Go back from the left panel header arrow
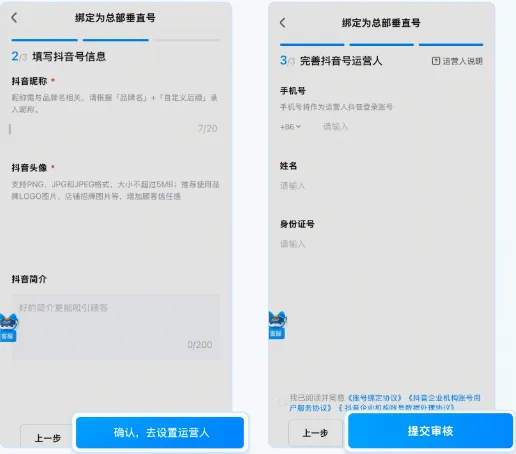This screenshot has width=516, height=454. 14,18
